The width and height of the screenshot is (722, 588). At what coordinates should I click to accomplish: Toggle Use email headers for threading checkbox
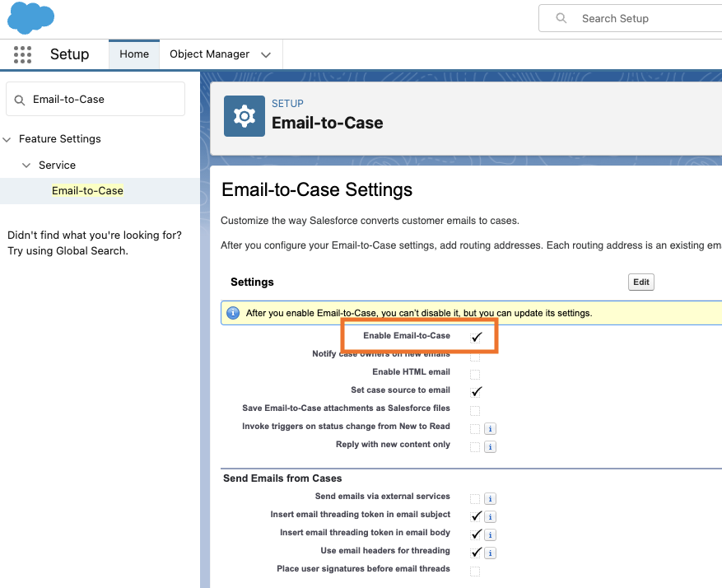pos(476,552)
